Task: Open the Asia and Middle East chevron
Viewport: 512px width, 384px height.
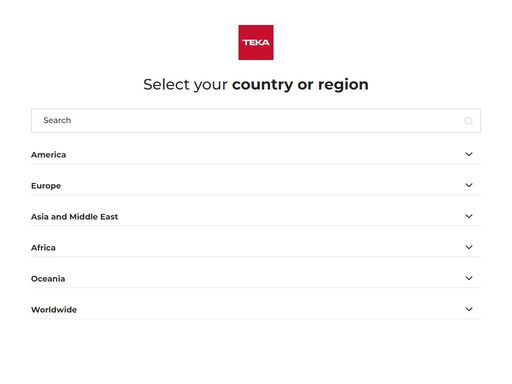Action: click(469, 216)
